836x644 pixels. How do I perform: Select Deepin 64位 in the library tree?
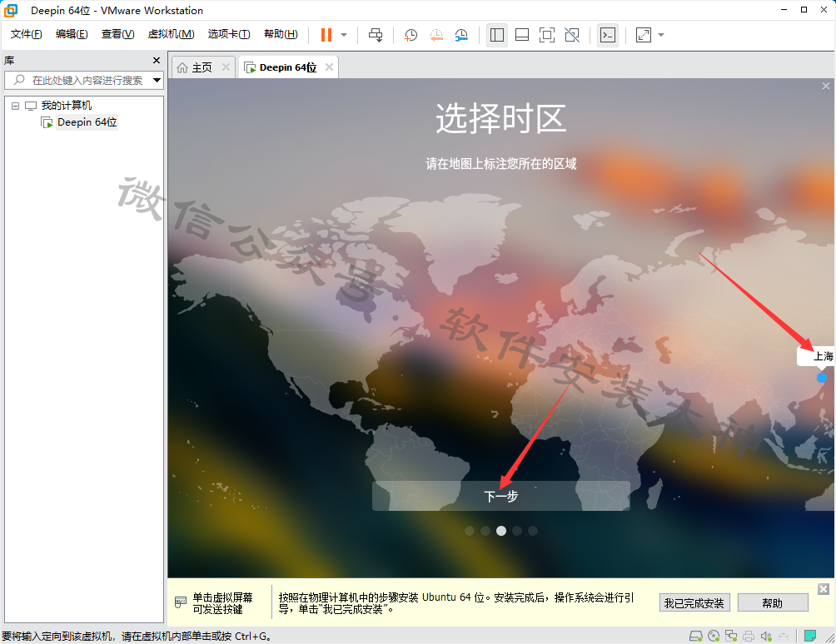tap(87, 122)
